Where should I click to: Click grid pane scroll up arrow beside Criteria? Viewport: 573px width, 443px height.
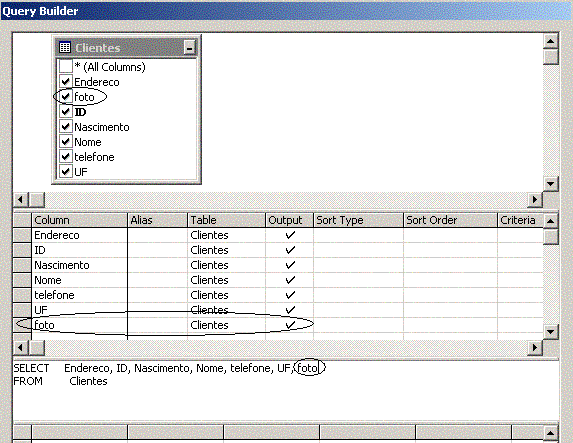point(550,221)
